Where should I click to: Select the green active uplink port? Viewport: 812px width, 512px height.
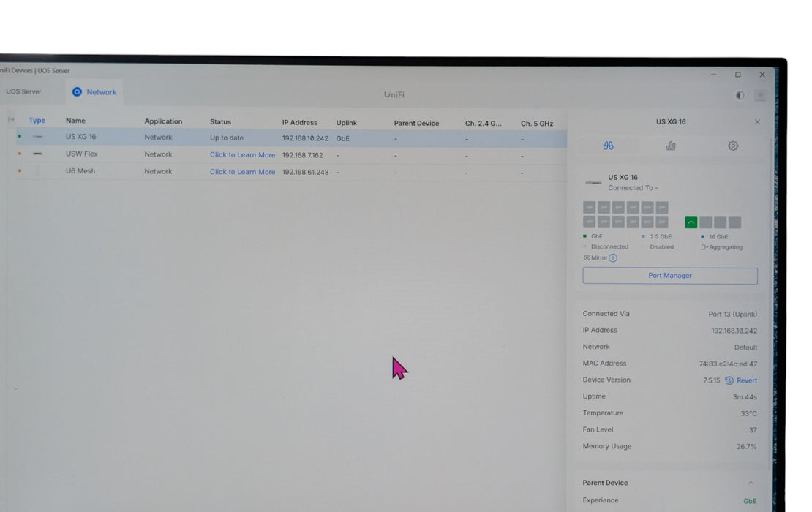(x=691, y=222)
